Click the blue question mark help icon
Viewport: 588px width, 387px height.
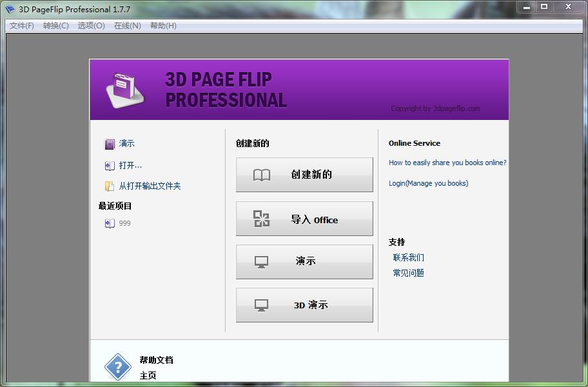pos(118,367)
